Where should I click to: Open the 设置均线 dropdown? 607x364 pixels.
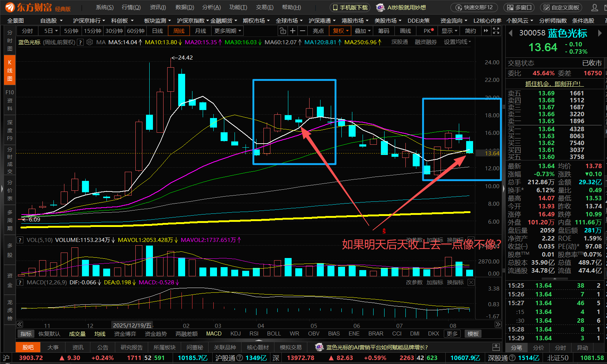tap(457, 42)
